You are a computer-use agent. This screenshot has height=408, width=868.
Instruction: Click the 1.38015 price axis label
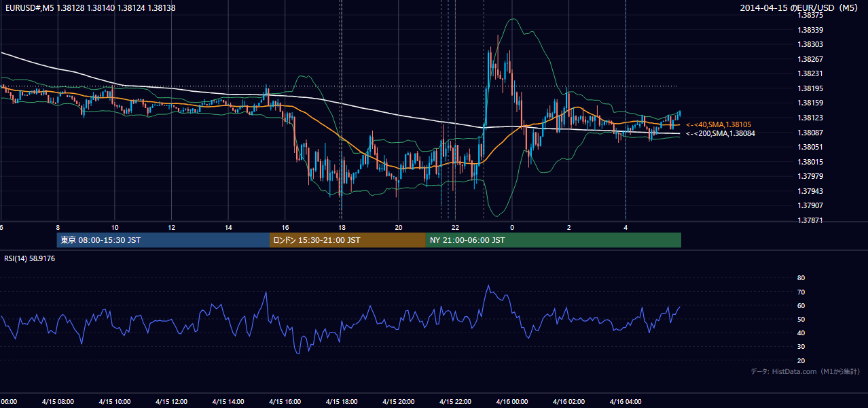tap(810, 162)
